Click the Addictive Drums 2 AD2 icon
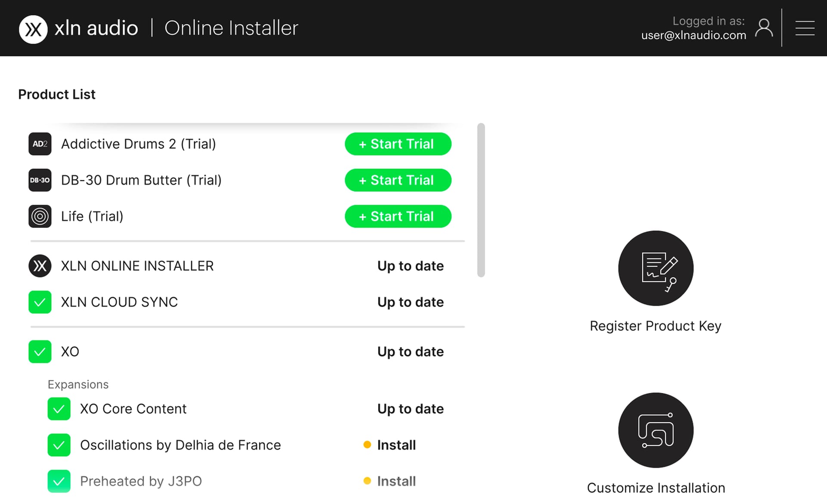Viewport: 827px width, 504px height. coord(40,144)
